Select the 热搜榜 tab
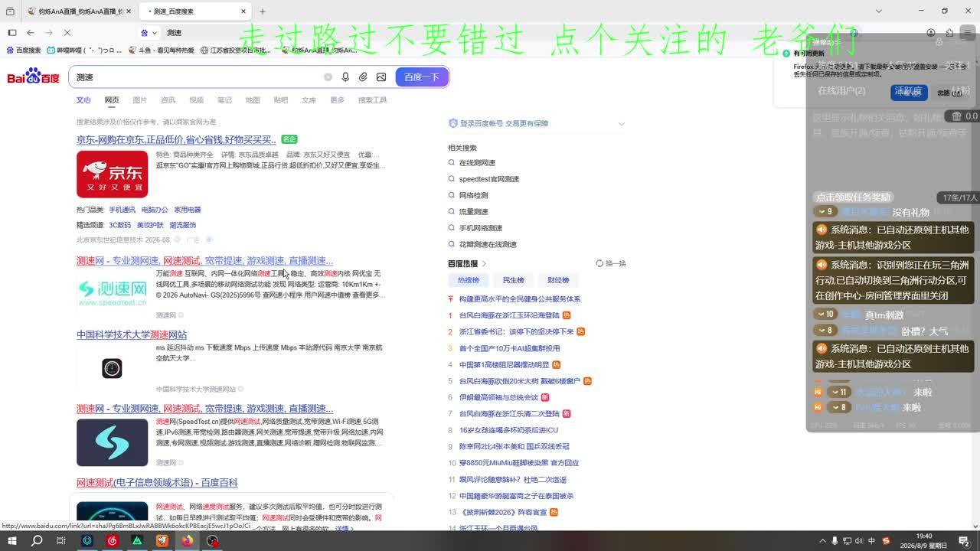 (469, 280)
